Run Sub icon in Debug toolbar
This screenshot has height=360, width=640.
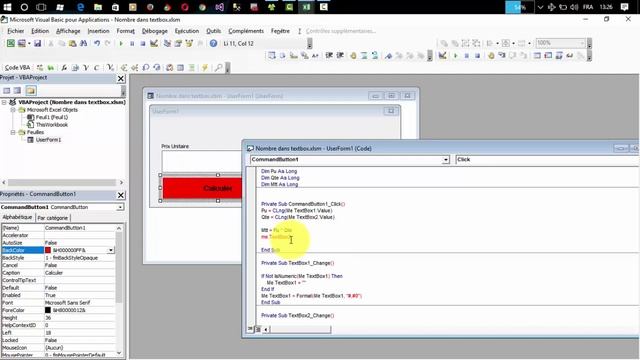click(456, 56)
